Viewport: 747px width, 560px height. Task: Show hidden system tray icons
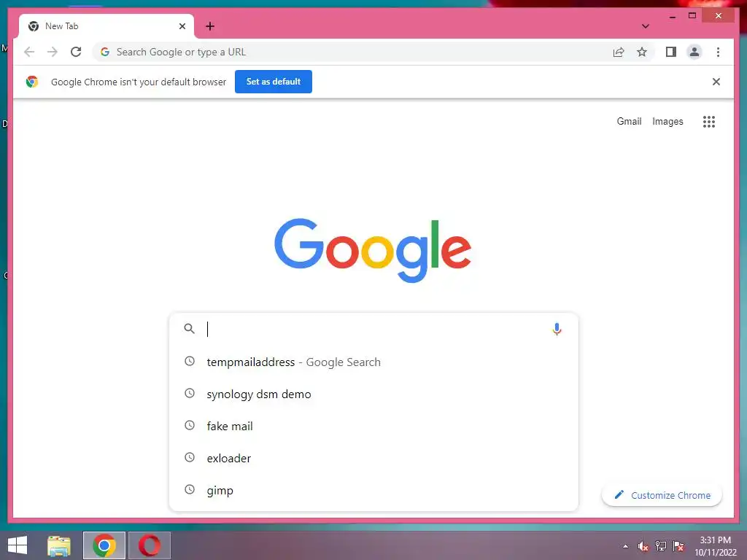[625, 547]
